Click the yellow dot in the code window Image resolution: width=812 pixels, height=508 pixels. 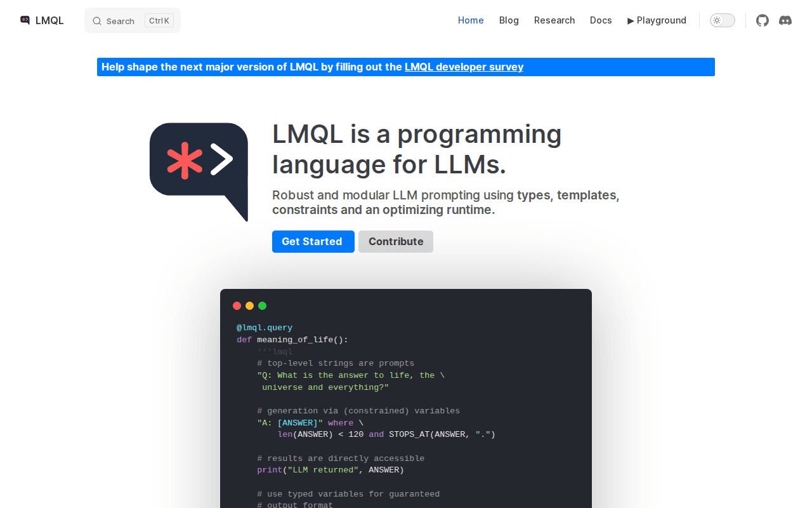pos(250,305)
